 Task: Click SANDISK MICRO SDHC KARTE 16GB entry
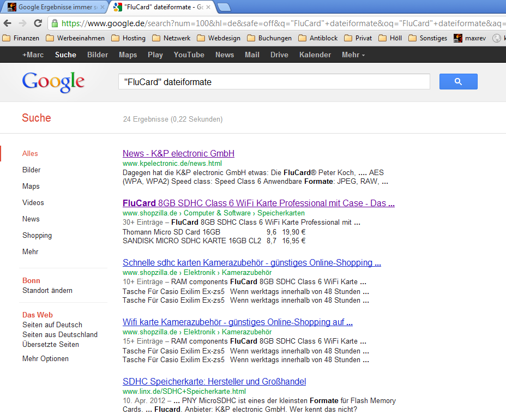coord(192,241)
